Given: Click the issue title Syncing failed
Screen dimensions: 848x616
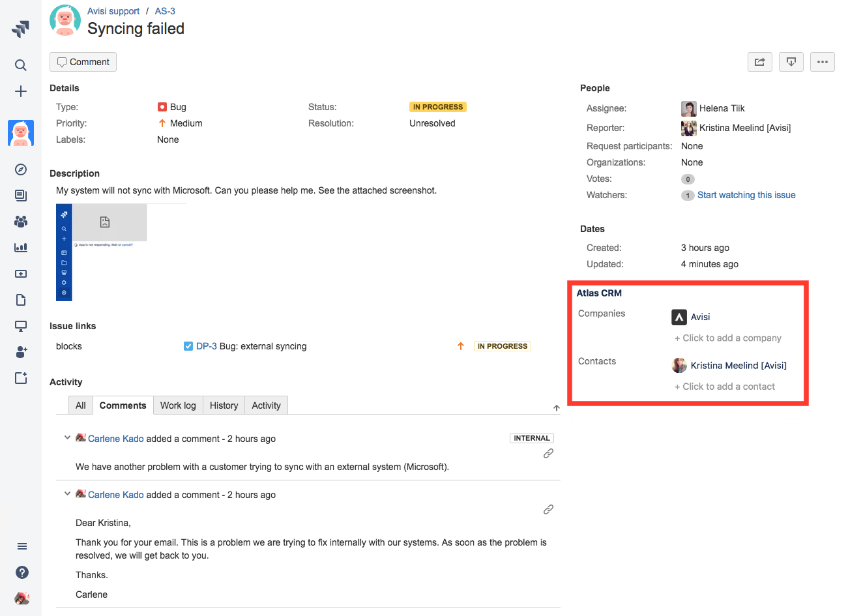Looking at the screenshot, I should coord(136,29).
